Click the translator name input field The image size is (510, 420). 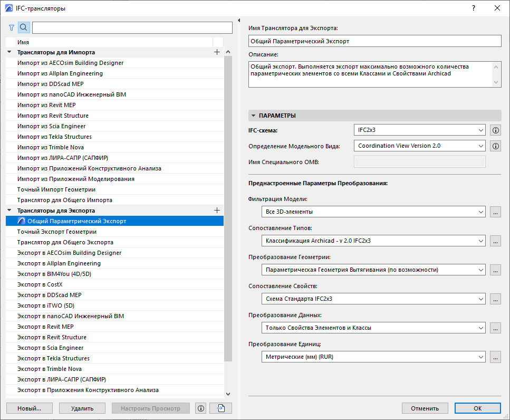coord(374,41)
